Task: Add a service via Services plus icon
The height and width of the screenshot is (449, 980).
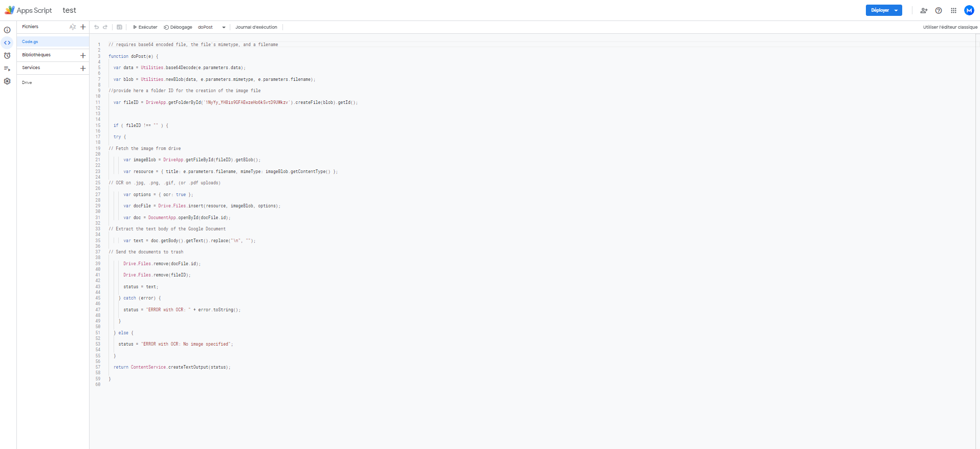Action: coord(83,68)
